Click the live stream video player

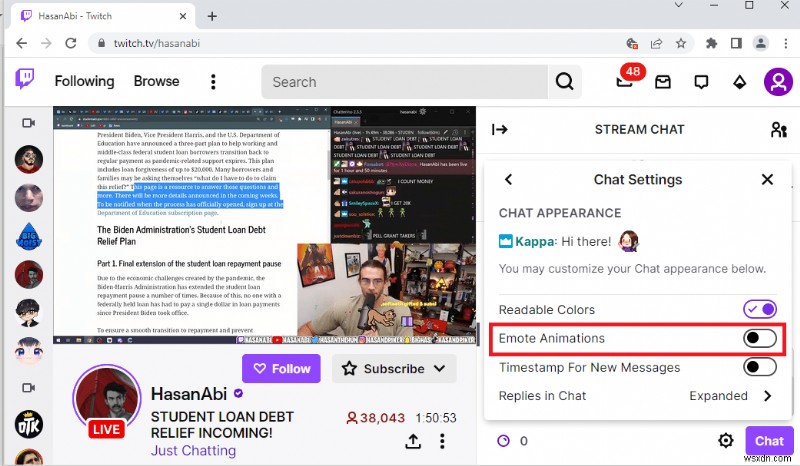click(264, 225)
